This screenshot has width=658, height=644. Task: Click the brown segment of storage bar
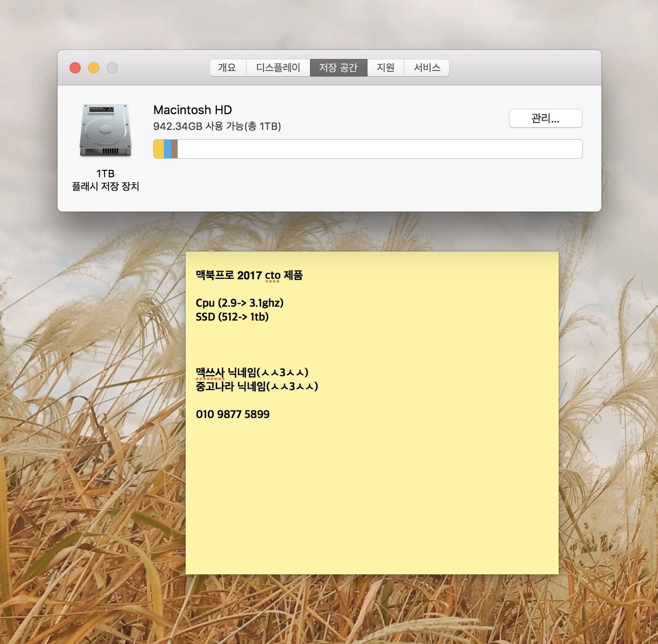click(174, 149)
